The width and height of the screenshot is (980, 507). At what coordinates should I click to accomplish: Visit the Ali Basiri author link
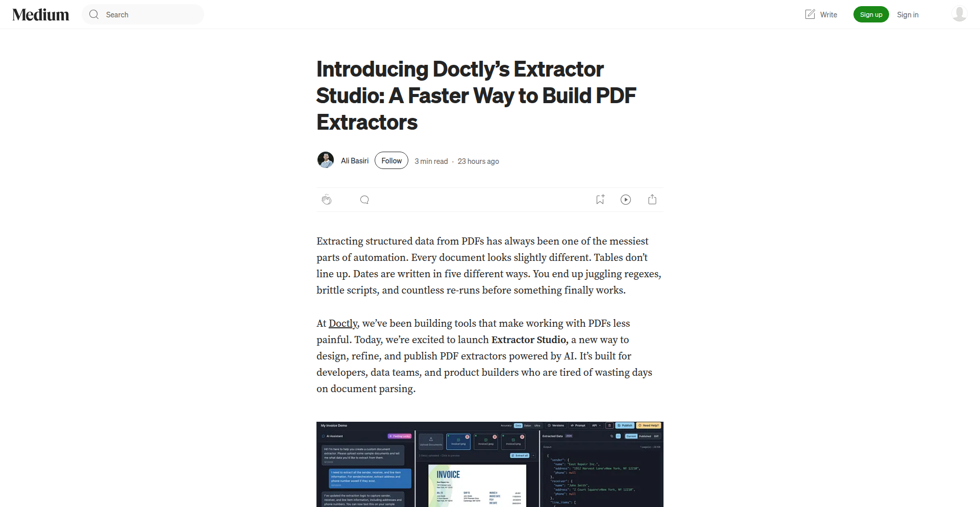pos(355,161)
